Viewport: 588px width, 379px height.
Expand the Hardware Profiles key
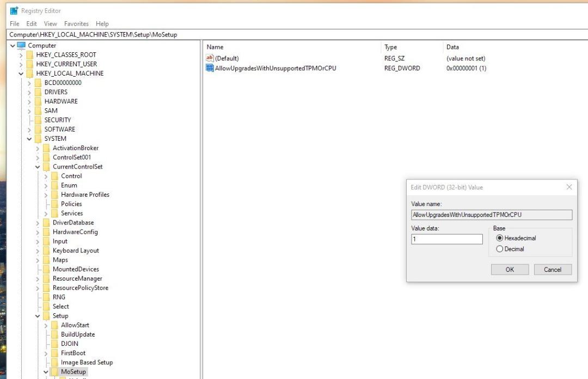coord(46,195)
